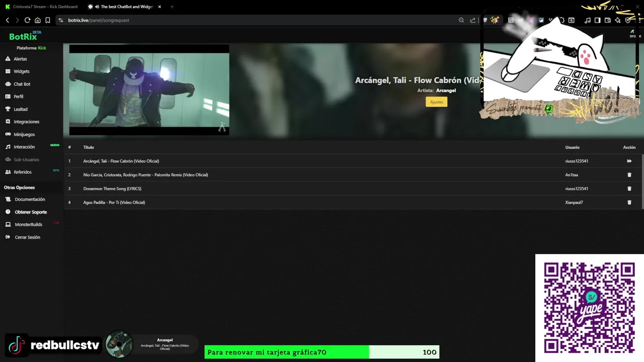Click username An1taa

point(572,175)
